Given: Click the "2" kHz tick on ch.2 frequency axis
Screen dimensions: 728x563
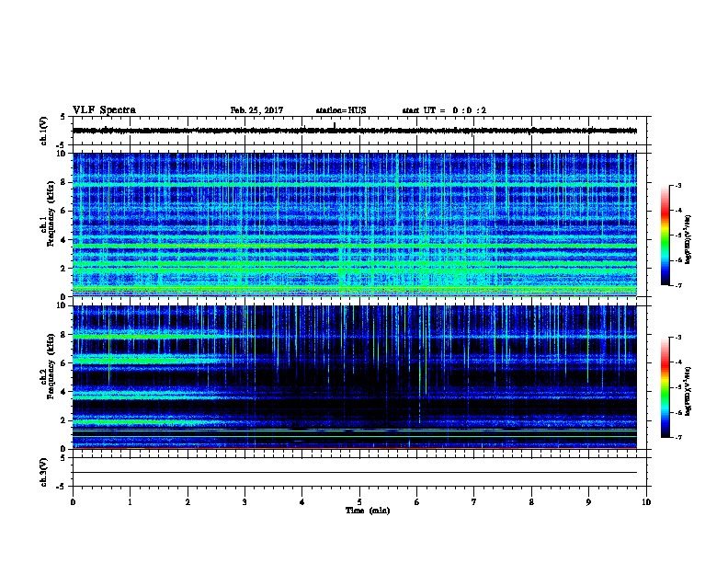Looking at the screenshot, I should 63,420.
